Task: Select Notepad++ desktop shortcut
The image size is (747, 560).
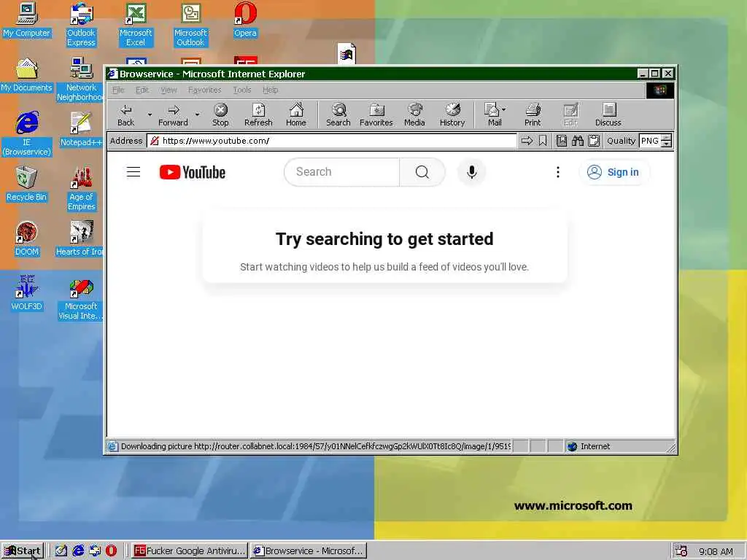Action: [x=80, y=130]
